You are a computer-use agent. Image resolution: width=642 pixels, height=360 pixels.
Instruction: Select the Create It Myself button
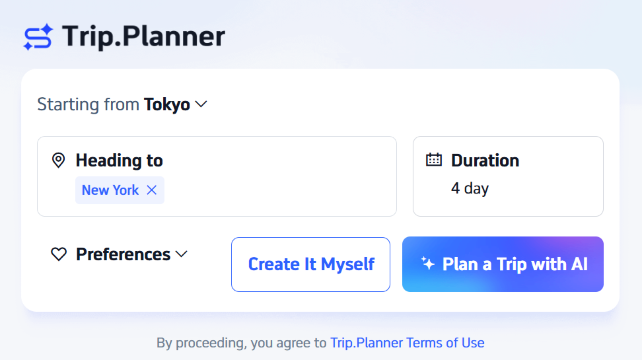311,265
